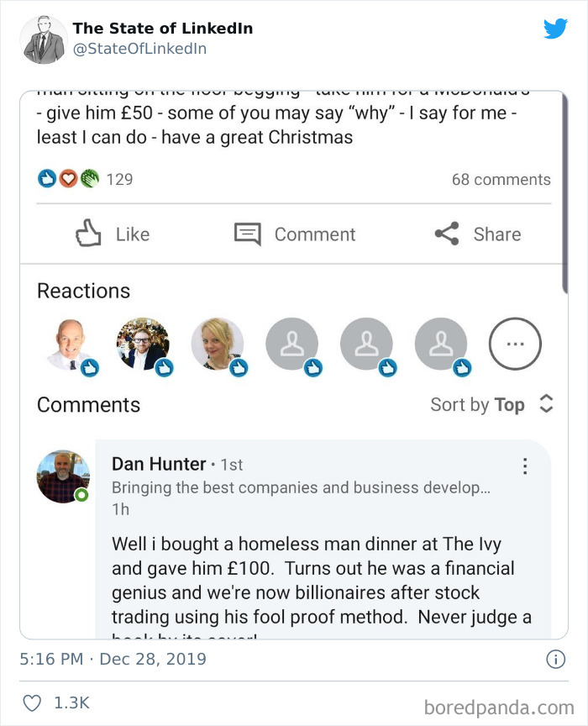Select the Comments section header
Viewport: 588px width, 726px height.
pyautogui.click(x=87, y=405)
